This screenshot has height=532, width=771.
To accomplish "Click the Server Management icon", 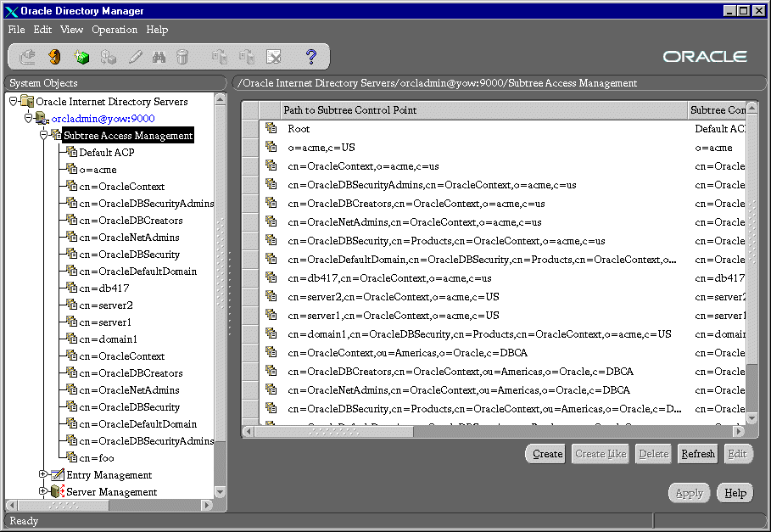I will [58, 491].
